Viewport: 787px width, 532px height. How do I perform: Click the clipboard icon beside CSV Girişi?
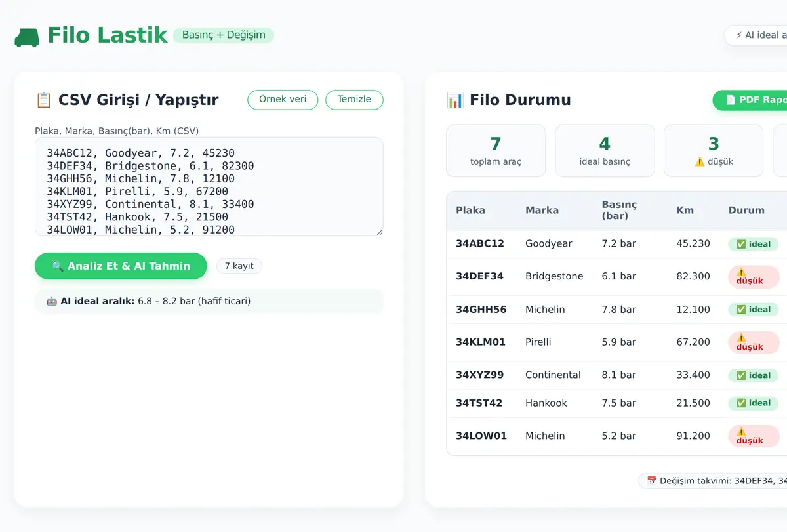[43, 100]
